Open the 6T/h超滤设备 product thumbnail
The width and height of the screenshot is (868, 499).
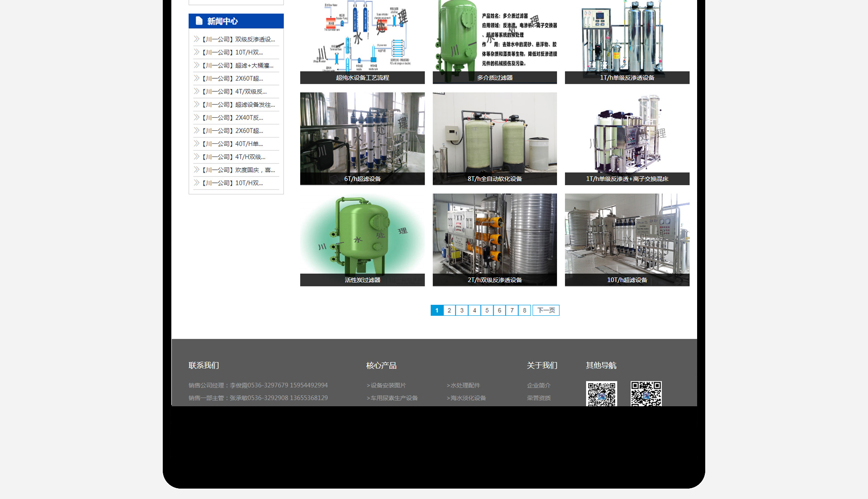tap(362, 138)
